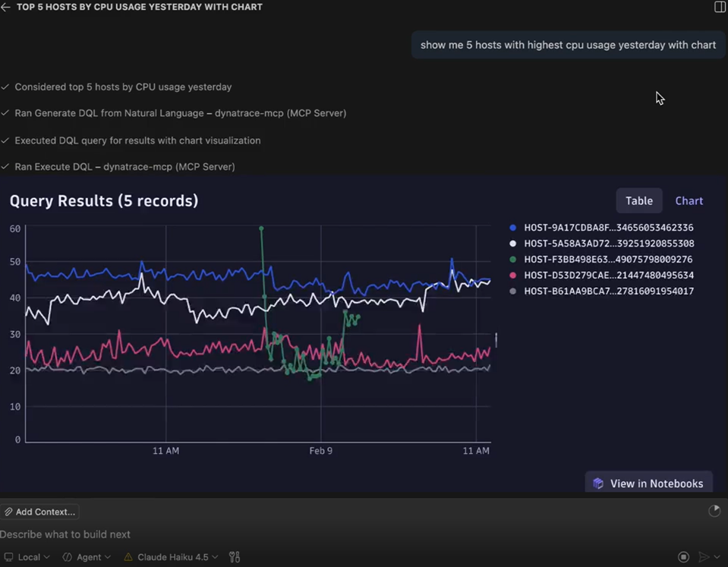Click the paperclip in Add Context
Viewport: 728px width, 567px height.
[8, 512]
